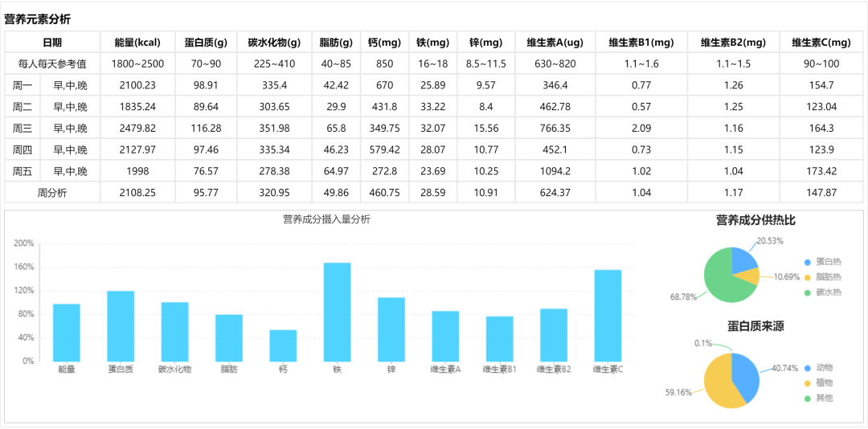Click the 营养成分供热比 pie title
Image resolution: width=868 pixels, height=429 pixels.
[755, 220]
